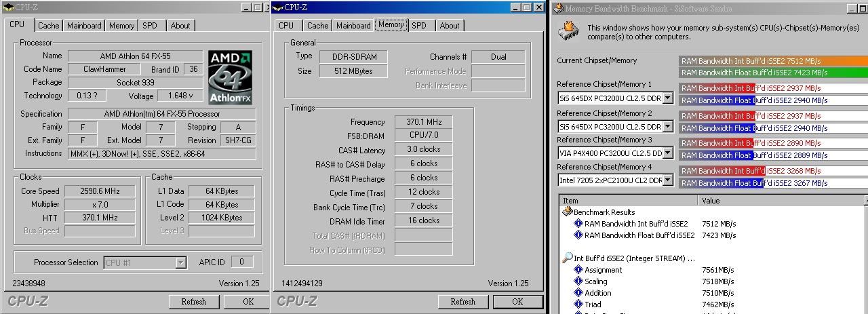Click the diamond icon next to Scaling
The image size is (868, 314).
tap(578, 281)
